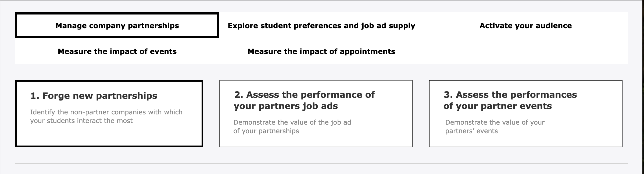
Task: Open the Manage company partnerships tab
Action: 117,26
